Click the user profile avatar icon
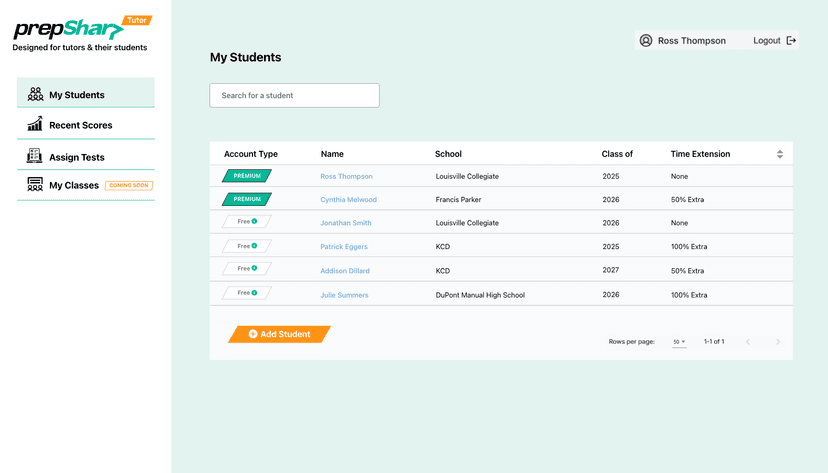This screenshot has width=828, height=473. [646, 41]
